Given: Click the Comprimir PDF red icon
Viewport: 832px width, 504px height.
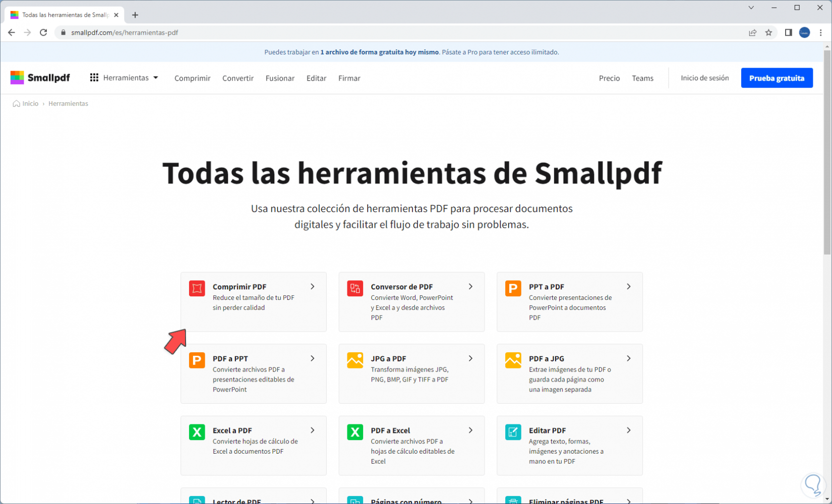Looking at the screenshot, I should (197, 288).
